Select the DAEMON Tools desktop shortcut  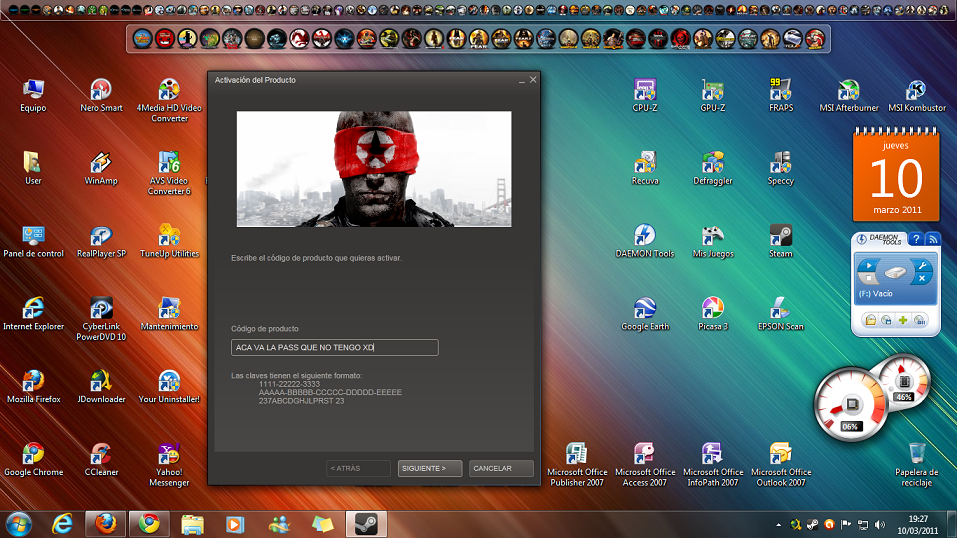click(645, 242)
